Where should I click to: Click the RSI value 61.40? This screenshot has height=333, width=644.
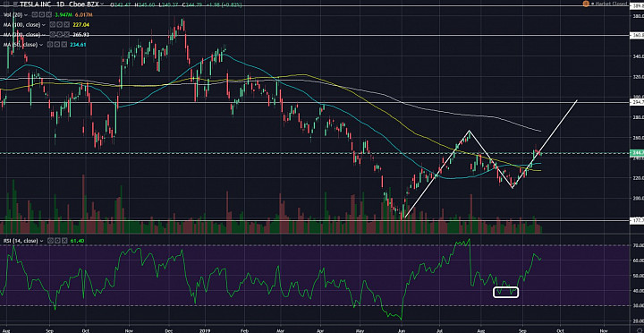77,241
